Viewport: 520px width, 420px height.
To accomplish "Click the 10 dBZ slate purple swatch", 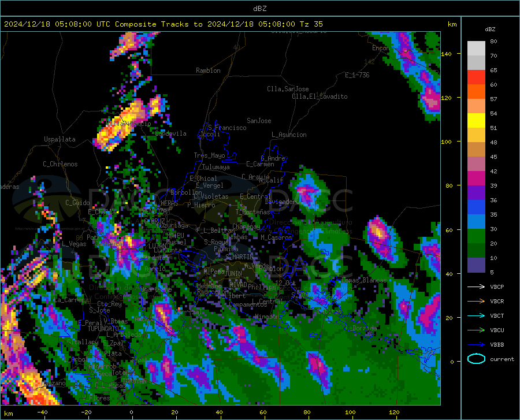I will point(476,265).
